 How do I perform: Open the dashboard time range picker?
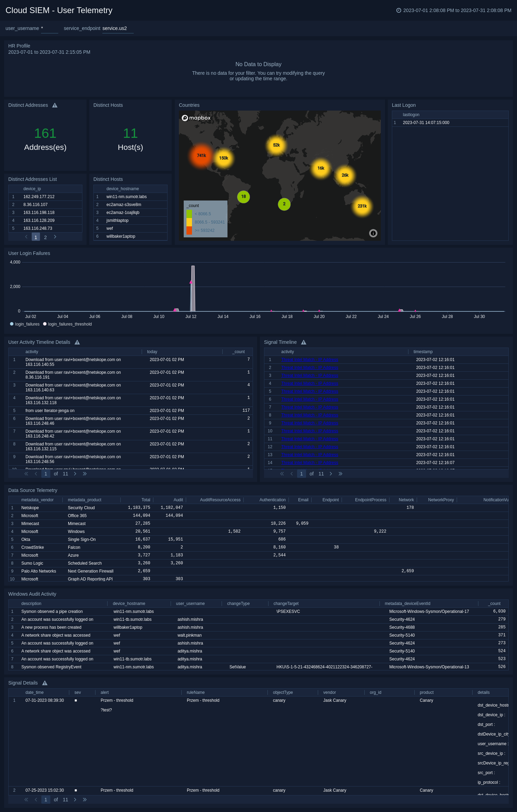coord(454,10)
